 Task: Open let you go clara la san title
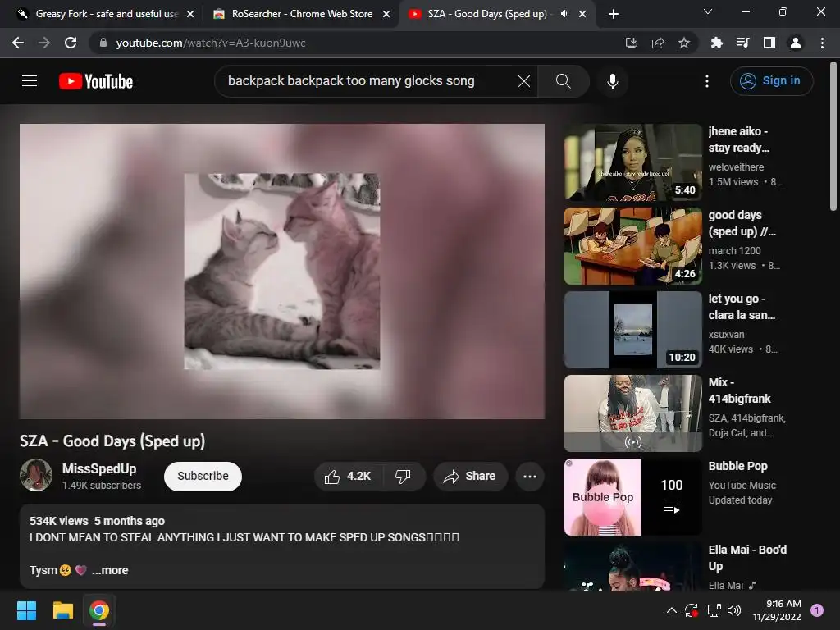point(742,307)
